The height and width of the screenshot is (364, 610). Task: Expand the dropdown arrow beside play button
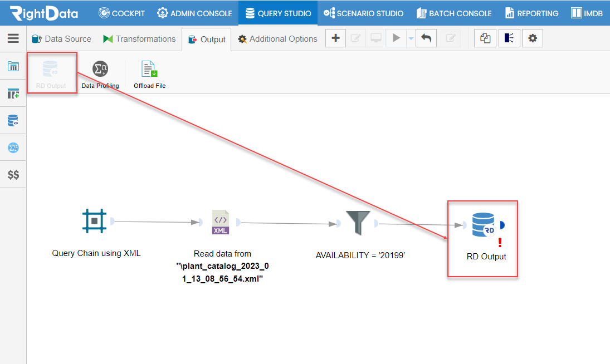(x=411, y=38)
